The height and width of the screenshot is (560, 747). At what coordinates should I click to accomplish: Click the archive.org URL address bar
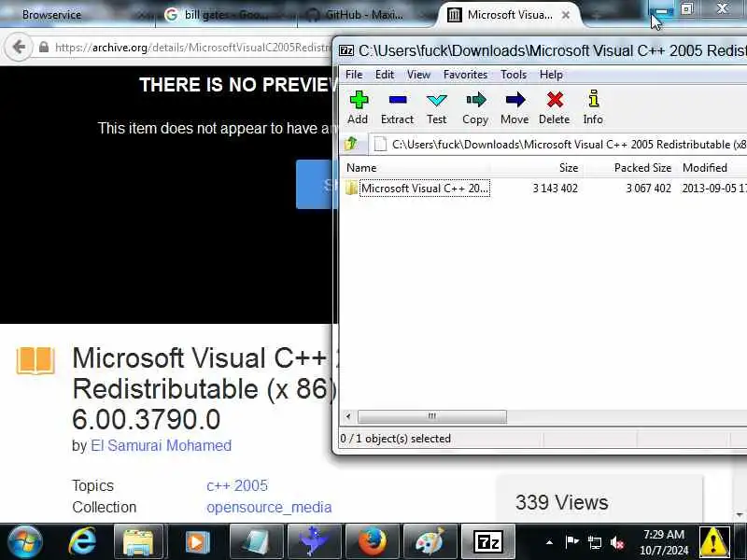pyautogui.click(x=192, y=48)
